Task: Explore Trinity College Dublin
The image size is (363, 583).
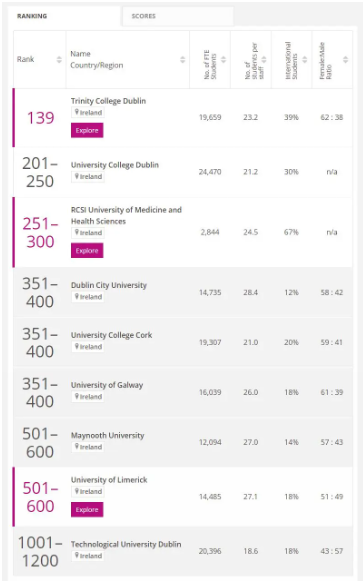Action: coord(87,131)
